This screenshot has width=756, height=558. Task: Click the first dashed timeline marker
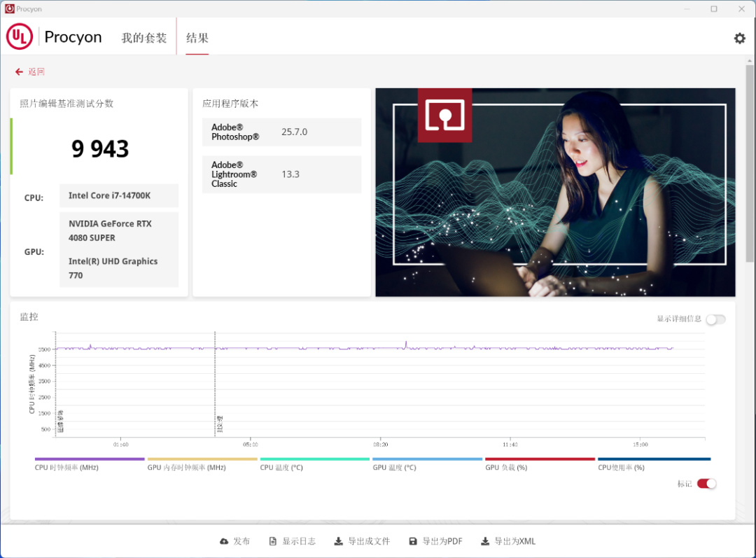click(56, 384)
